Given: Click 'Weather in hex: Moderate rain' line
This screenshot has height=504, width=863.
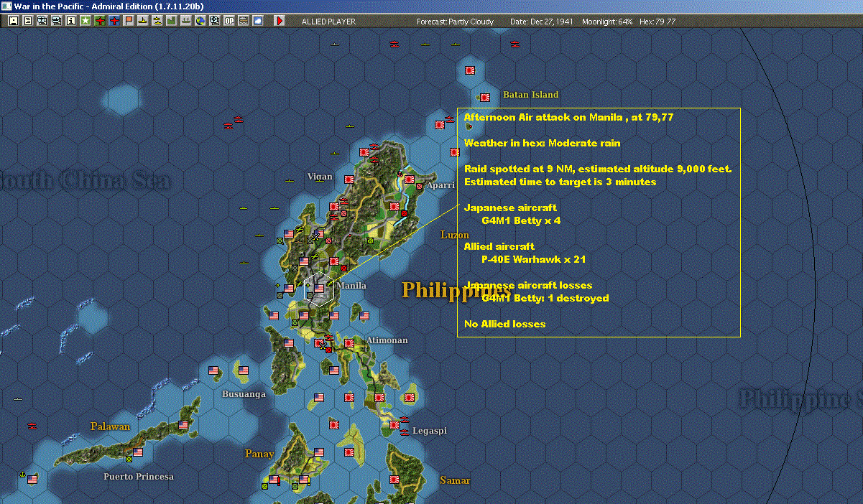Looking at the screenshot, I should [x=542, y=143].
